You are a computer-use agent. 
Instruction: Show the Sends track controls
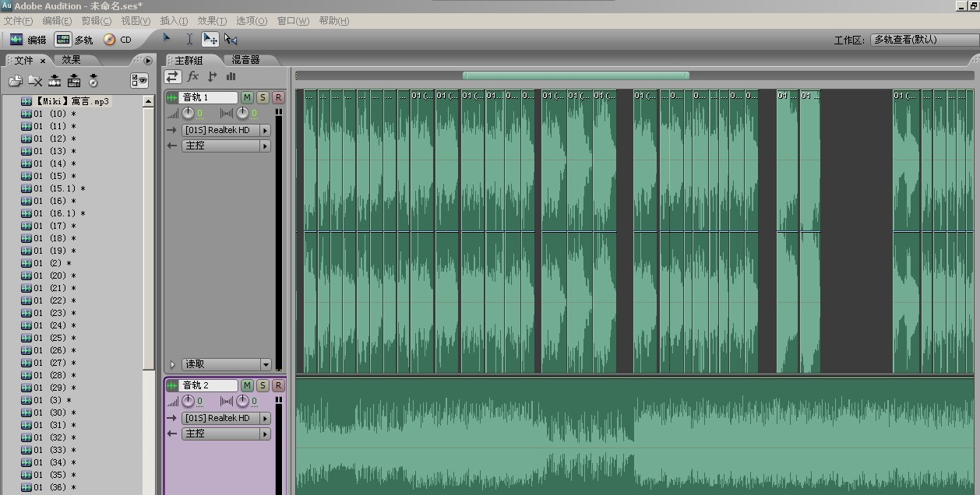coord(212,76)
